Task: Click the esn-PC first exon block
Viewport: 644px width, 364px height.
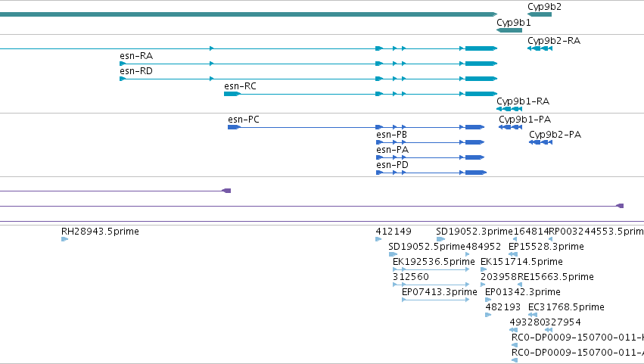Action: pos(234,127)
